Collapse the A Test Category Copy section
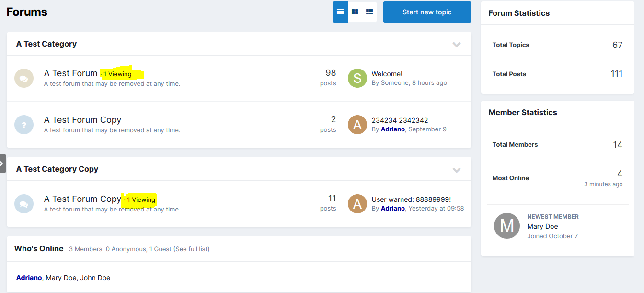 (x=457, y=170)
